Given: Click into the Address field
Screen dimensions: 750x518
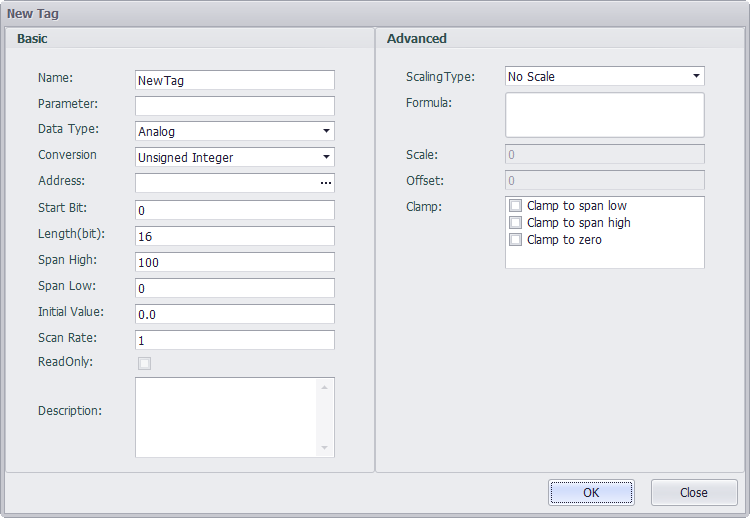Looking at the screenshot, I should pyautogui.click(x=225, y=183).
